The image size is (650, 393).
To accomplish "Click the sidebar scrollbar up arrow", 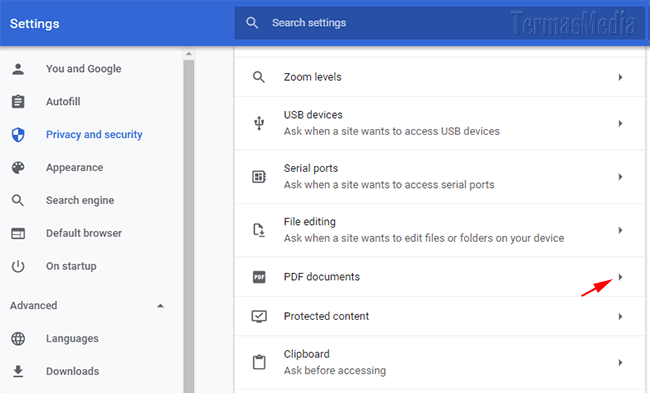I will 189,54.
